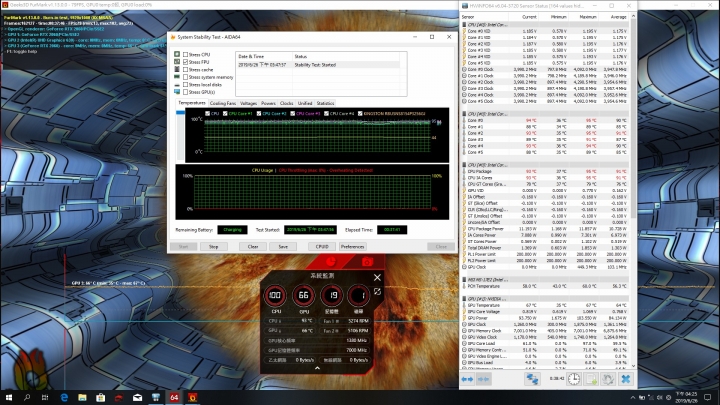Enable Stress cache checkbox
This screenshot has width=720, height=405.
tap(186, 70)
